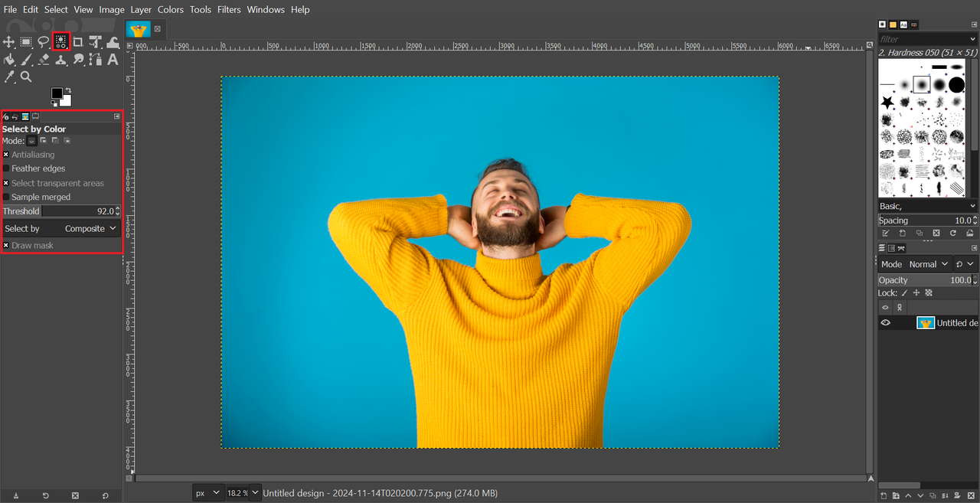Open the brush filter dropdown arrow
The height and width of the screenshot is (503, 980).
(972, 39)
